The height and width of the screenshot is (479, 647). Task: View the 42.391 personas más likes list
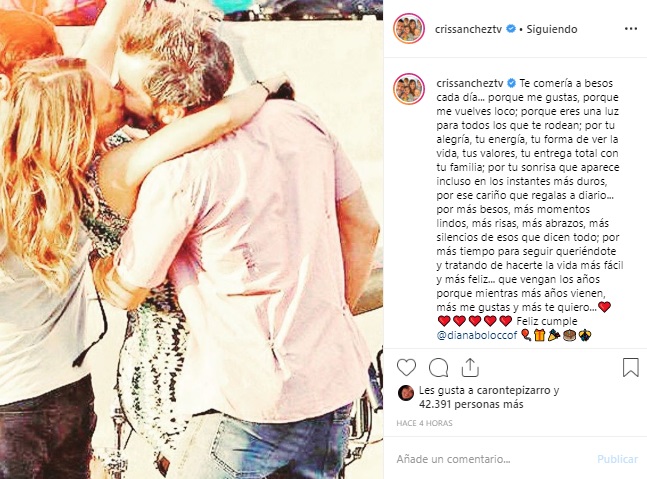[471, 404]
